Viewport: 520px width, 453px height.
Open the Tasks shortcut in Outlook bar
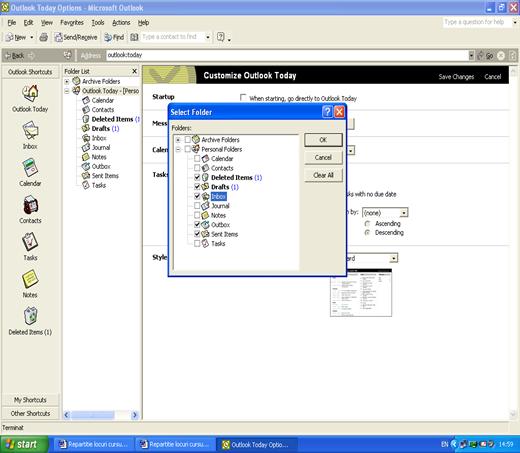[x=30, y=242]
